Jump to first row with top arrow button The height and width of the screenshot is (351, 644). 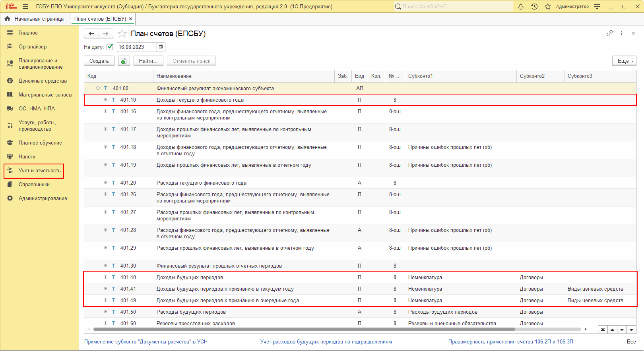[603, 330]
